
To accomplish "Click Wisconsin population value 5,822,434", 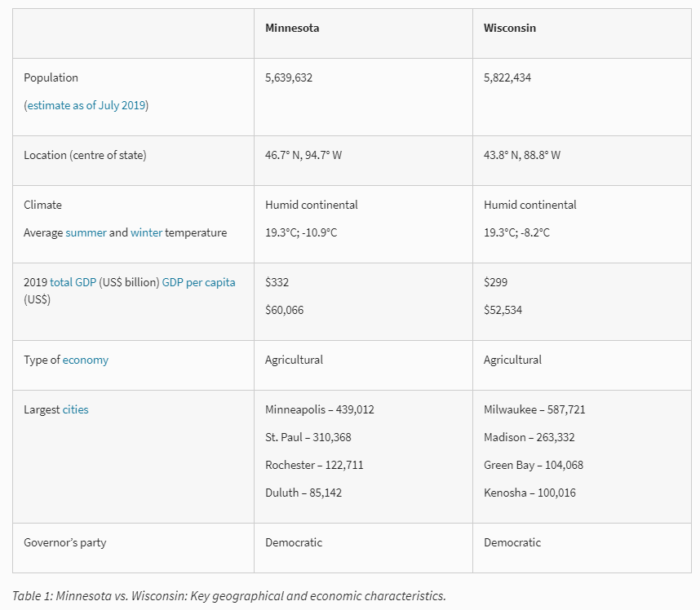I will pos(507,77).
